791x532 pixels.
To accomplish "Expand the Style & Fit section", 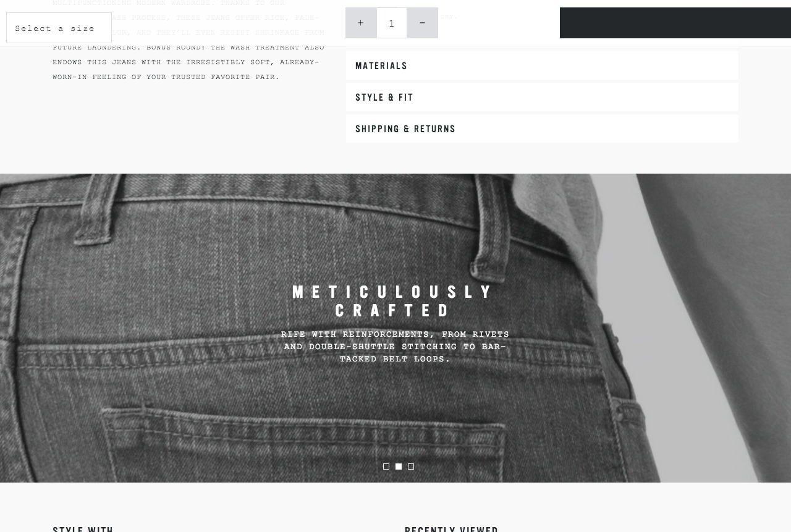I will click(x=542, y=97).
